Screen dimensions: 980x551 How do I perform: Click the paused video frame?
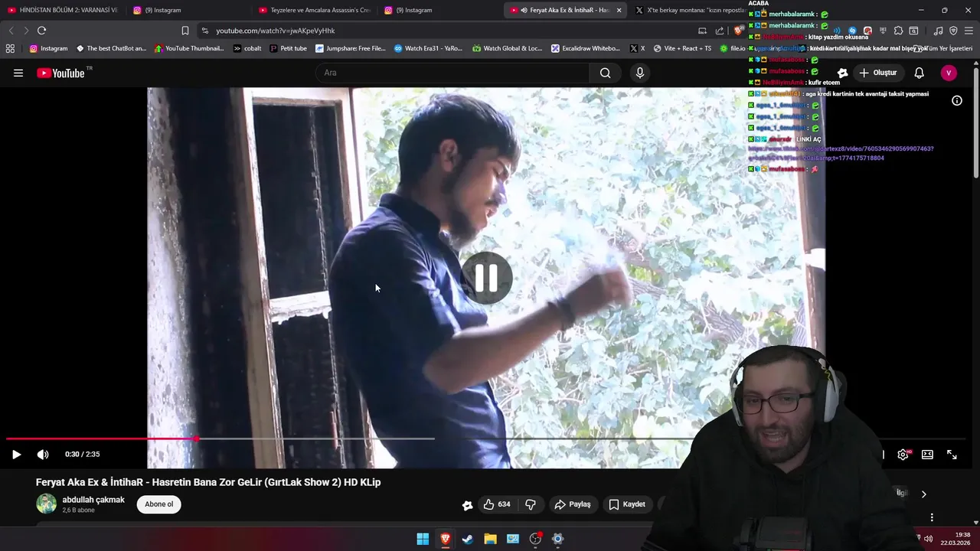coord(486,278)
